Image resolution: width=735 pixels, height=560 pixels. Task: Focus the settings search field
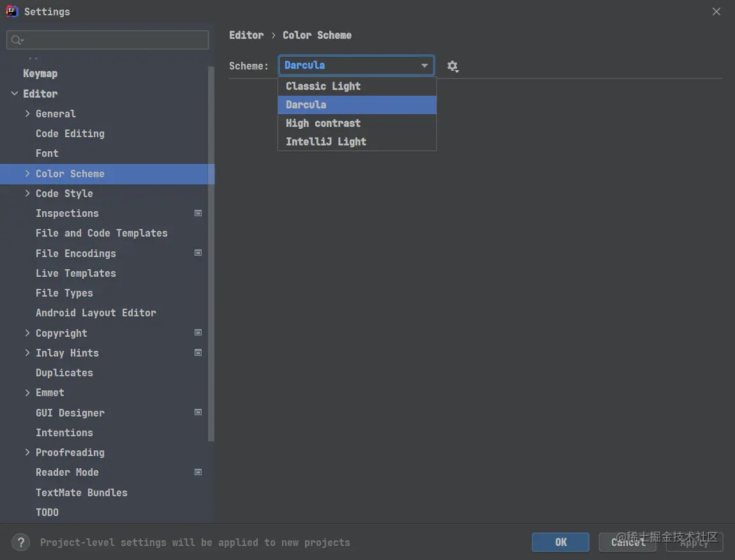[107, 40]
